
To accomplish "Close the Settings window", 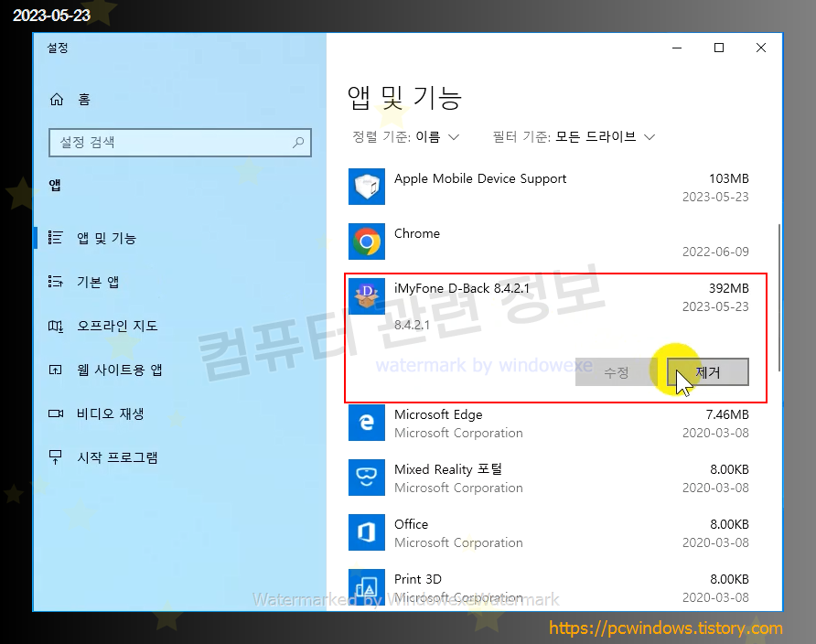I will click(x=761, y=48).
